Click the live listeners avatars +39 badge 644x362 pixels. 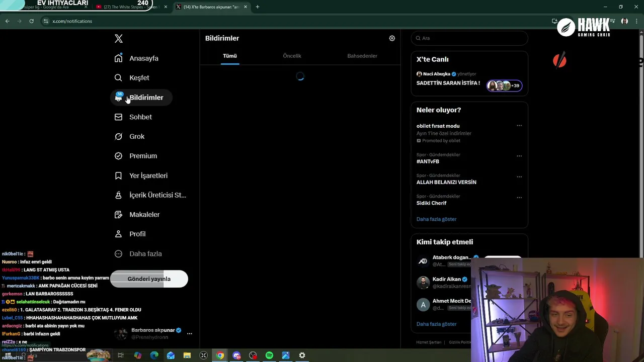pyautogui.click(x=505, y=85)
